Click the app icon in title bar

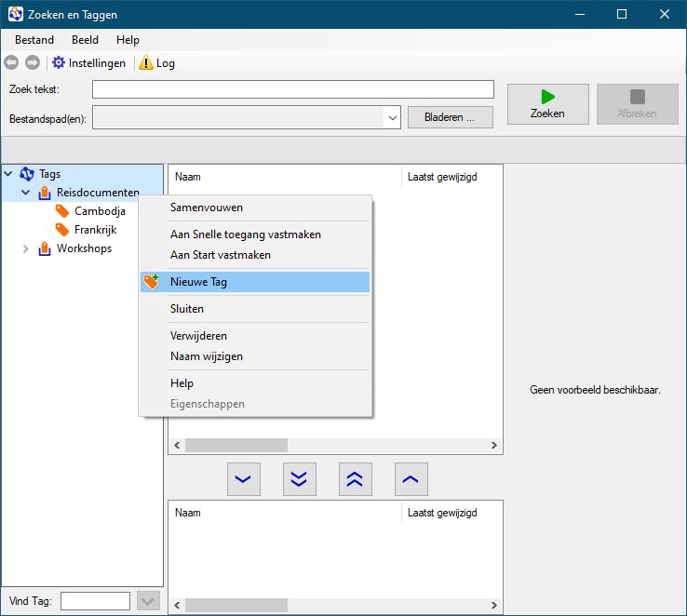pyautogui.click(x=15, y=15)
